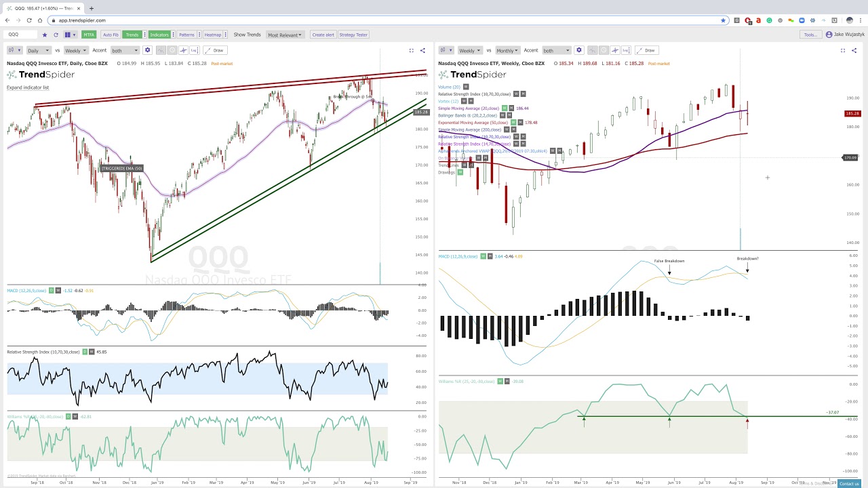The width and height of the screenshot is (868, 488).
Task: Open Jake Wujastyk account menu
Action: [845, 35]
